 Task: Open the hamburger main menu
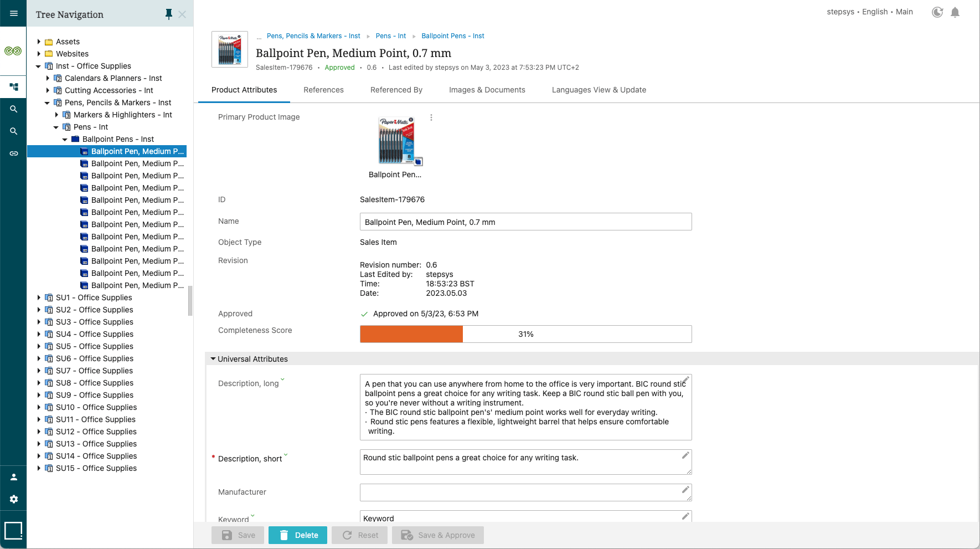coord(14,13)
